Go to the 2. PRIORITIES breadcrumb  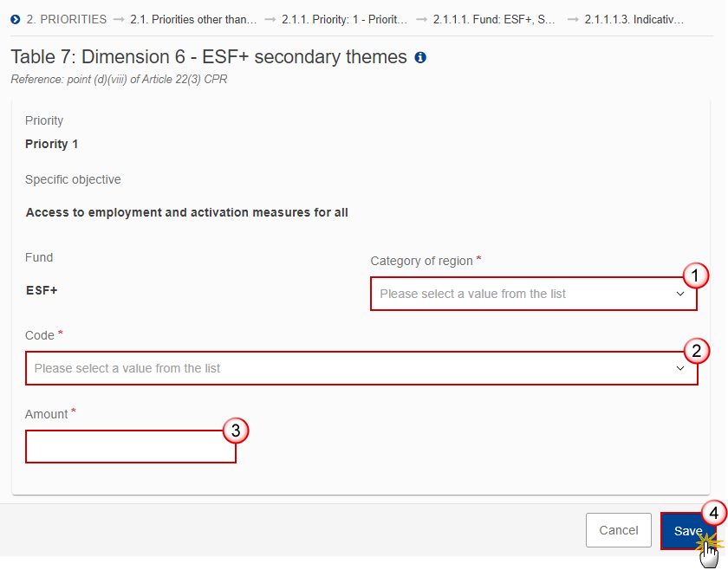coord(67,20)
